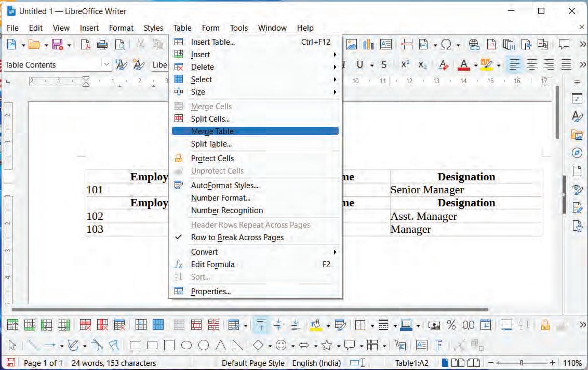Open the Navigator sidebar panel
Image resolution: width=588 pixels, height=370 pixels.
577,153
